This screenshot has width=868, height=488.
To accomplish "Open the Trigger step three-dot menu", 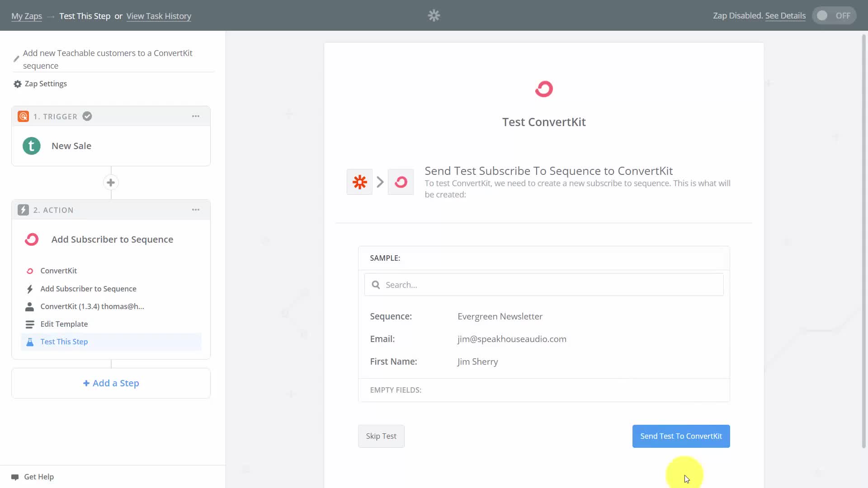I will tap(196, 117).
